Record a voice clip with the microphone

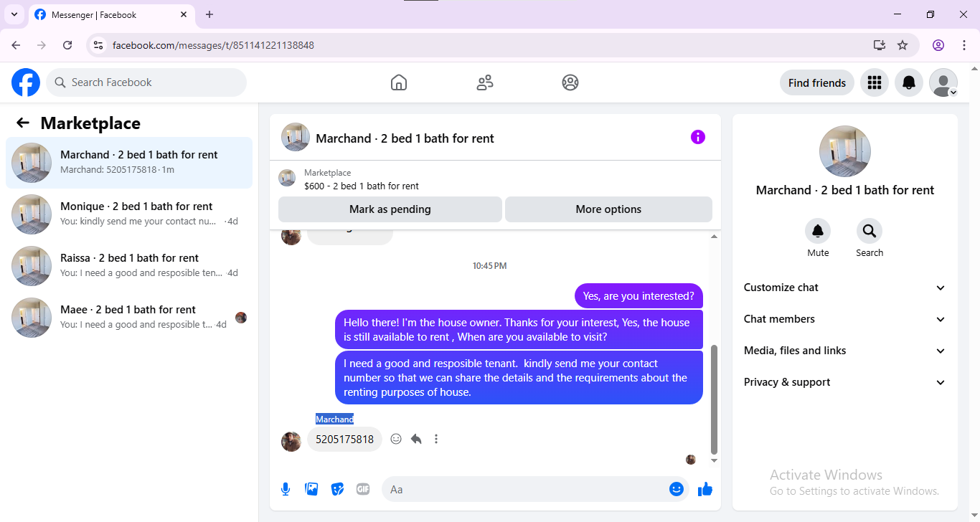tap(286, 489)
